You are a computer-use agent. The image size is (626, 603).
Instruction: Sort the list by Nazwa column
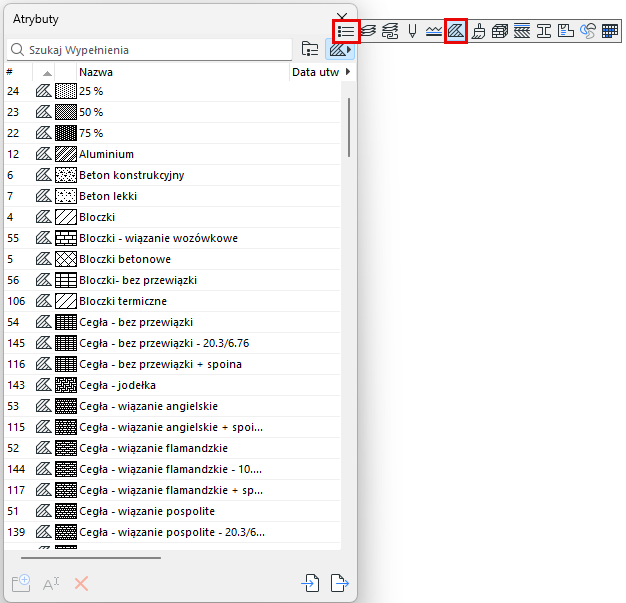(183, 72)
